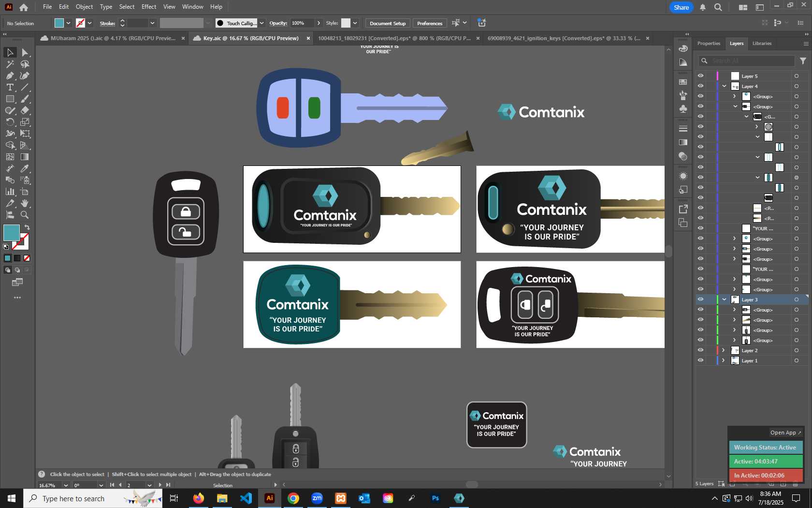
Task: Click the Preferences button
Action: tap(430, 23)
